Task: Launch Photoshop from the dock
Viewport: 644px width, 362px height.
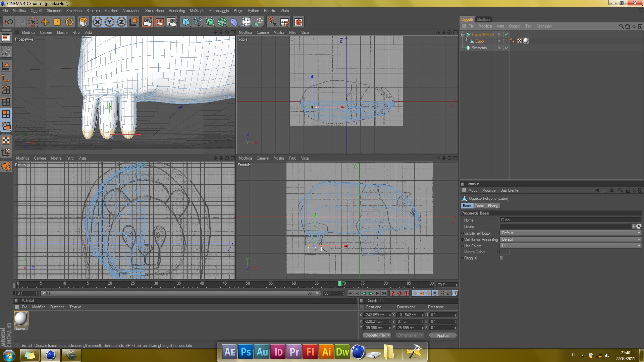Action: click(246, 352)
